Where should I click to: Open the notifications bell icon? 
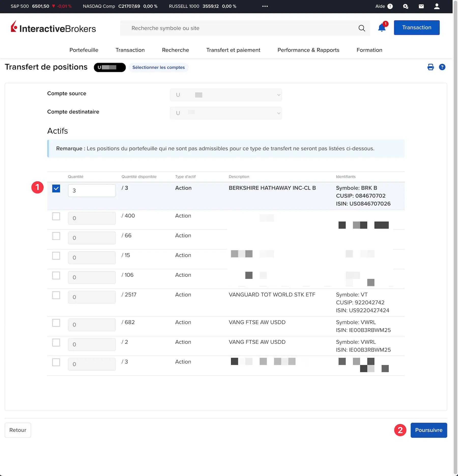pos(382,27)
